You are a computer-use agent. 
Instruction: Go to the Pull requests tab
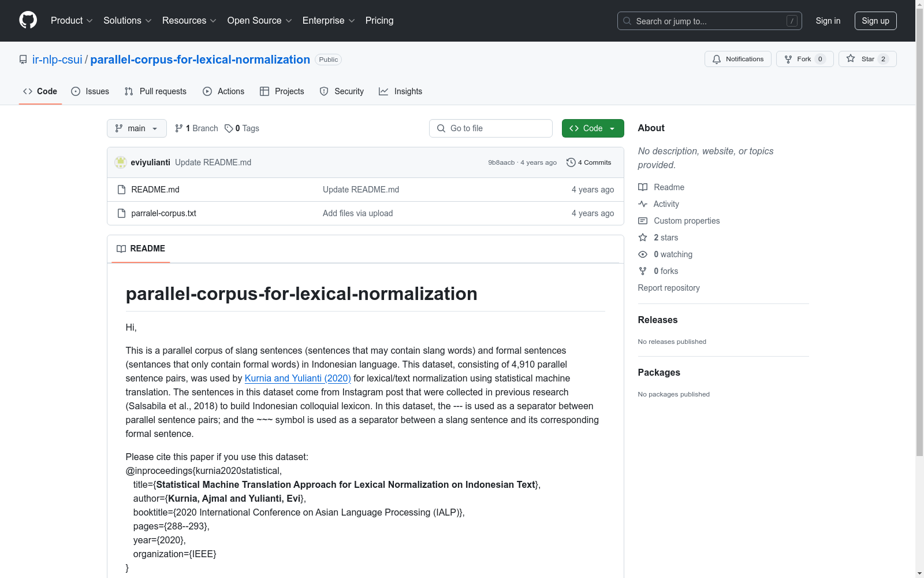pos(155,91)
